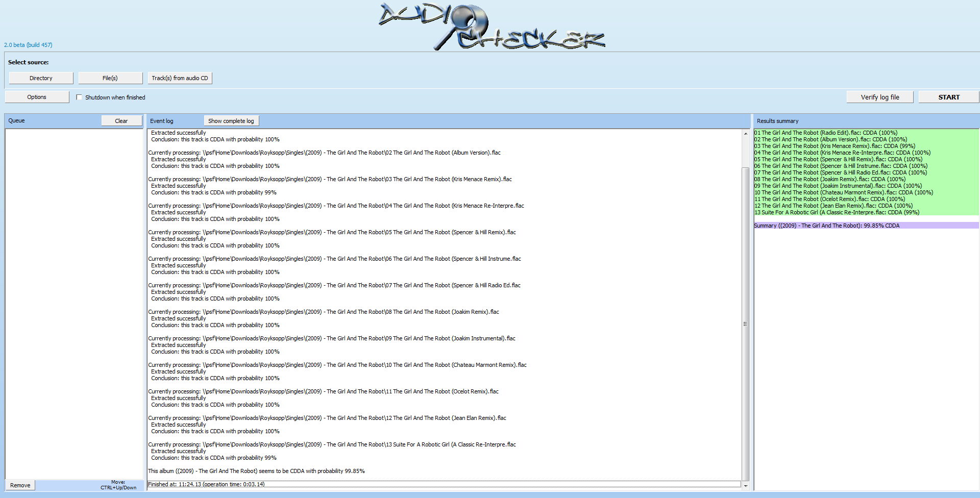This screenshot has height=498, width=980.
Task: Click Remove button below queue
Action: (x=20, y=485)
